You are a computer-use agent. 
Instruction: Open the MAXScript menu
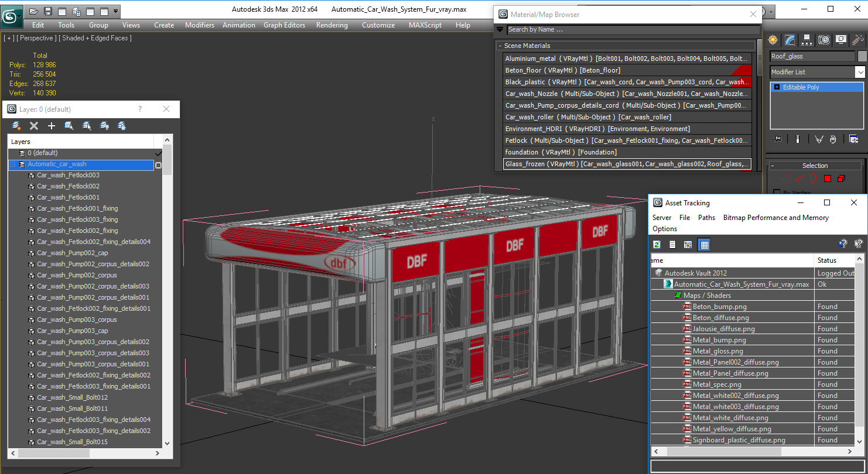[425, 25]
